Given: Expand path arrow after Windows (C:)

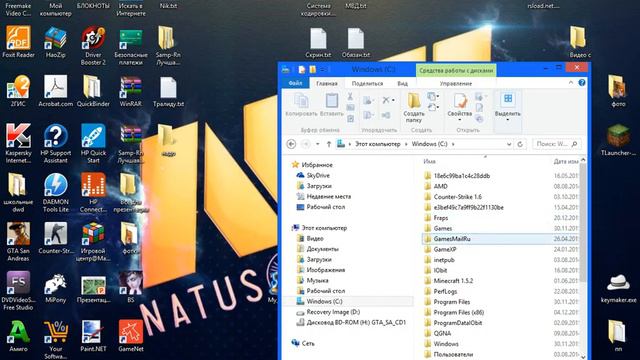Looking at the screenshot, I should (x=453, y=144).
